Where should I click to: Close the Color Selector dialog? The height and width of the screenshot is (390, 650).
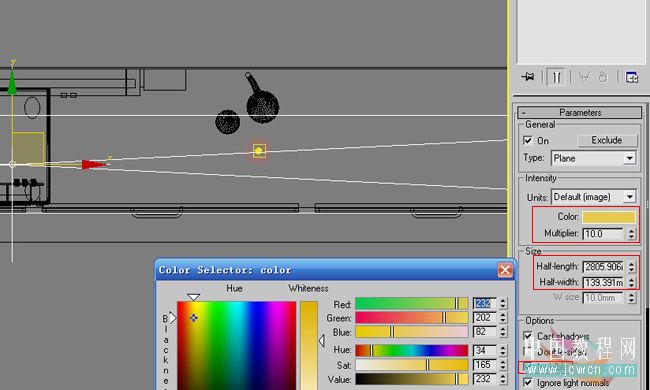point(505,270)
